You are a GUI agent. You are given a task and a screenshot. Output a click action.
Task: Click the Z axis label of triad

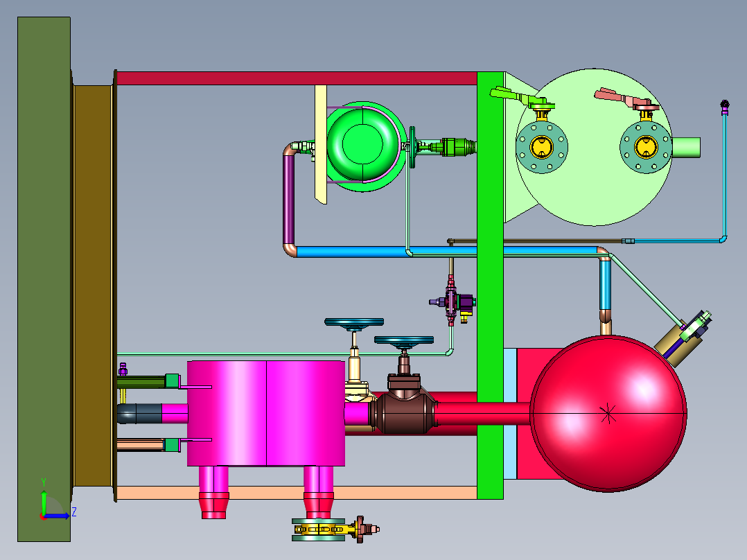click(x=74, y=512)
